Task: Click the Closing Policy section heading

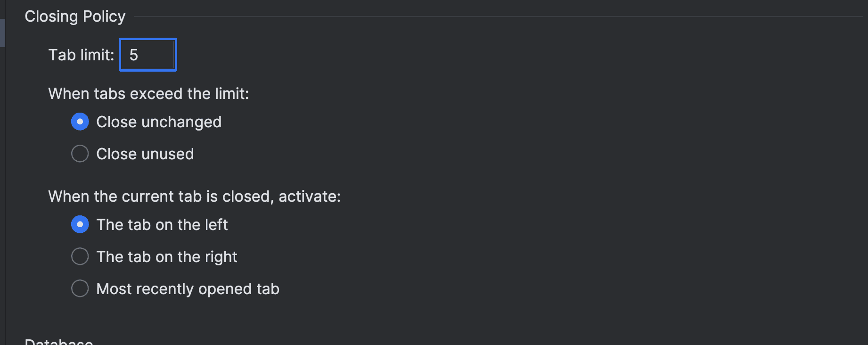Action: [x=75, y=16]
